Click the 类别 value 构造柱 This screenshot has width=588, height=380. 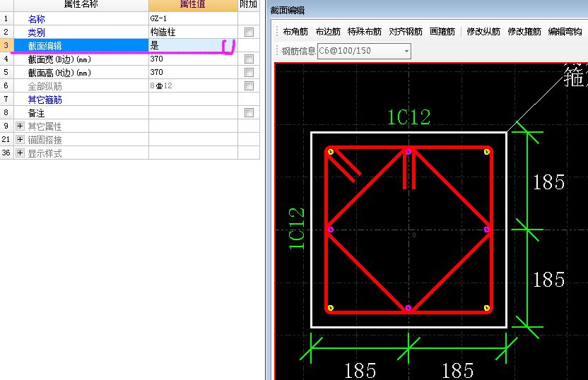(163, 32)
